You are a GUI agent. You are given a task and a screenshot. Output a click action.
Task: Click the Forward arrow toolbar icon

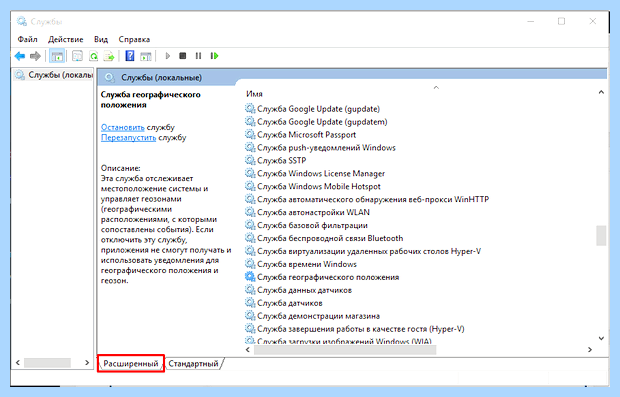pyautogui.click(x=36, y=56)
